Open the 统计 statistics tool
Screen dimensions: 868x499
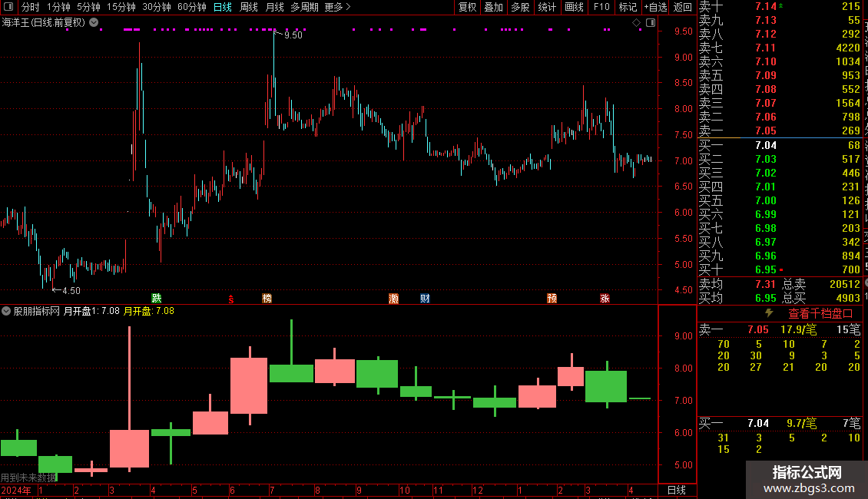click(x=547, y=7)
